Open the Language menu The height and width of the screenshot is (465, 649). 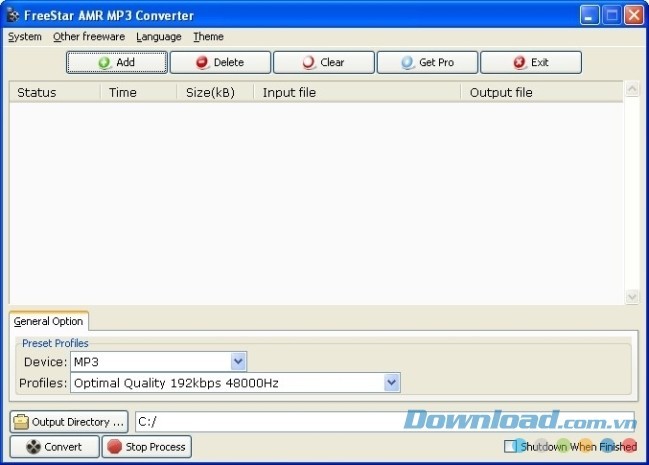pos(159,37)
